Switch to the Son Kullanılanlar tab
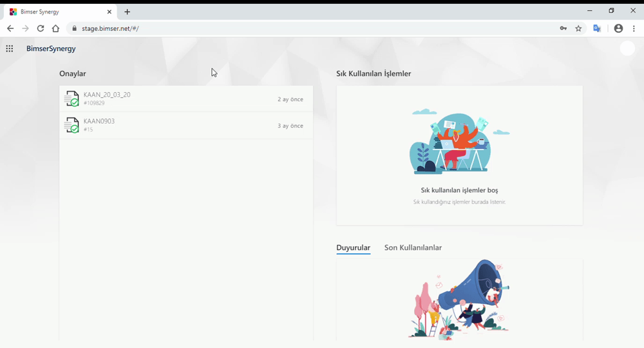This screenshot has height=348, width=644. click(413, 247)
